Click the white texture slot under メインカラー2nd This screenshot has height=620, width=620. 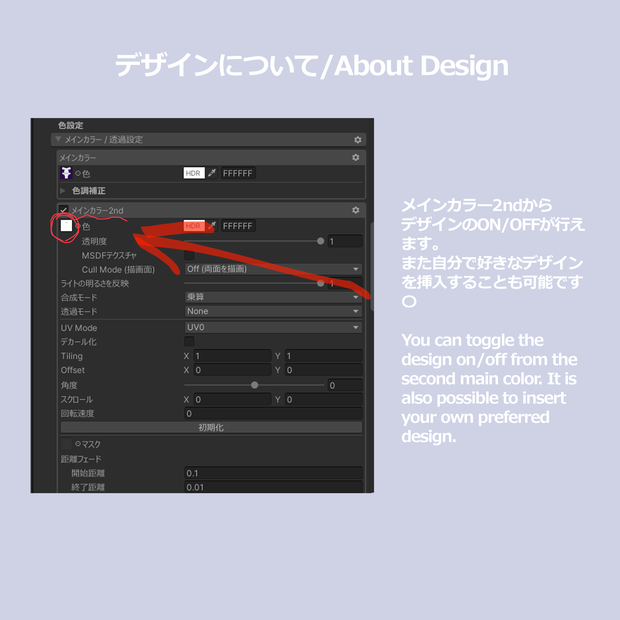(x=66, y=226)
